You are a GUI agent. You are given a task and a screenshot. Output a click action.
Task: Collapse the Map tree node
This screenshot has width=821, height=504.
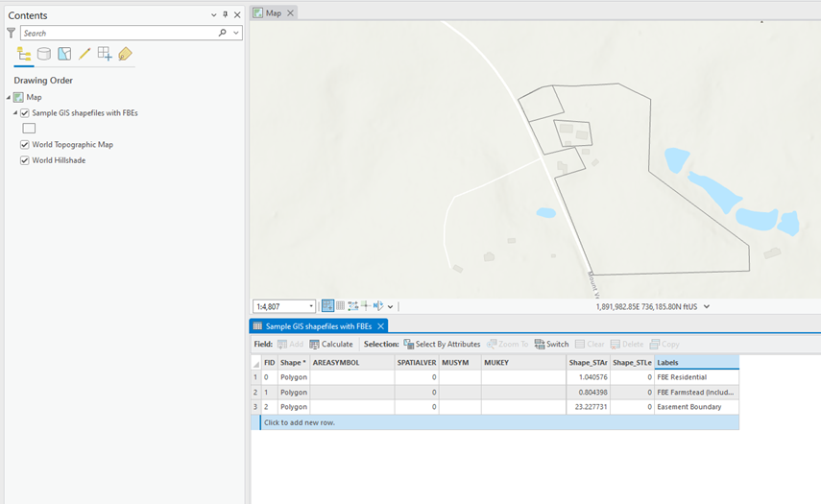click(9, 97)
